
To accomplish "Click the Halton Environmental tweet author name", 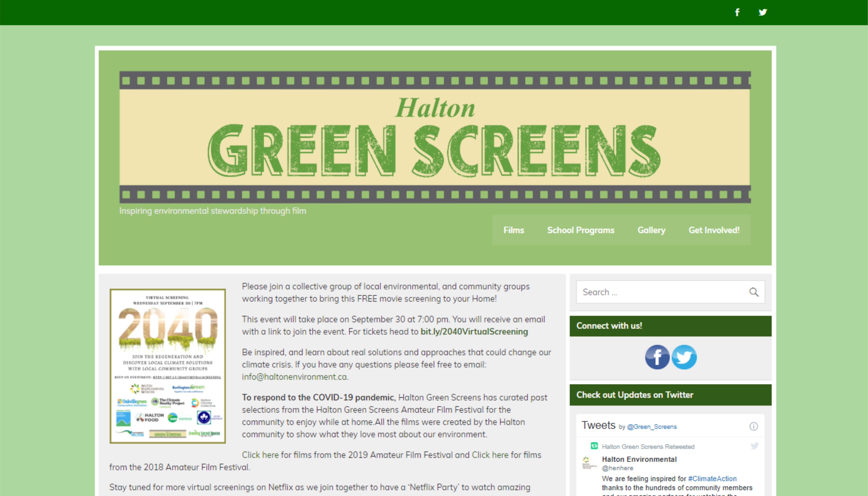I will click(x=639, y=459).
